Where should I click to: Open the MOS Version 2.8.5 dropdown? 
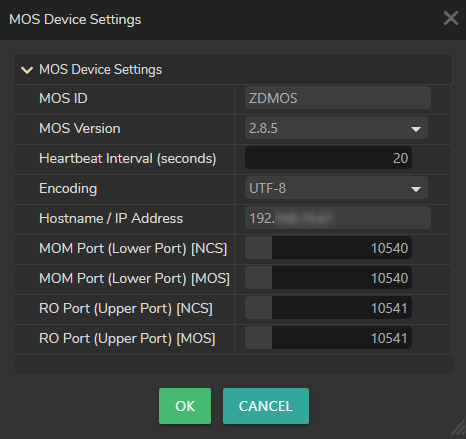click(x=336, y=128)
